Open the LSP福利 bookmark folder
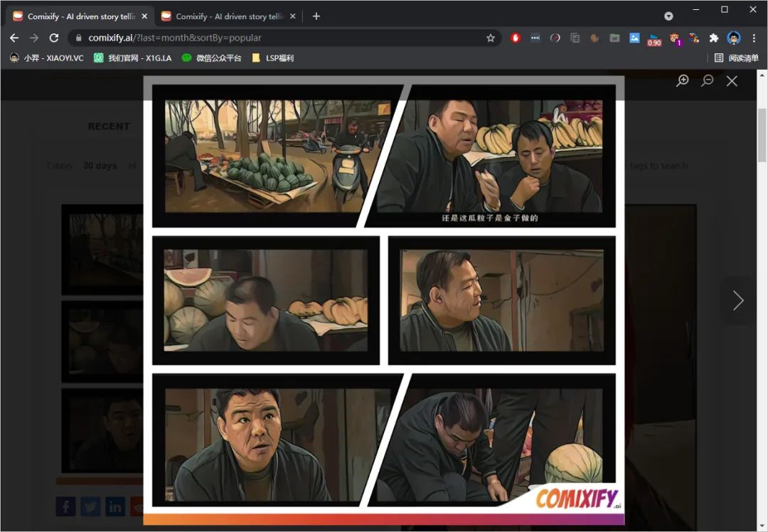The height and width of the screenshot is (532, 768). (273, 58)
